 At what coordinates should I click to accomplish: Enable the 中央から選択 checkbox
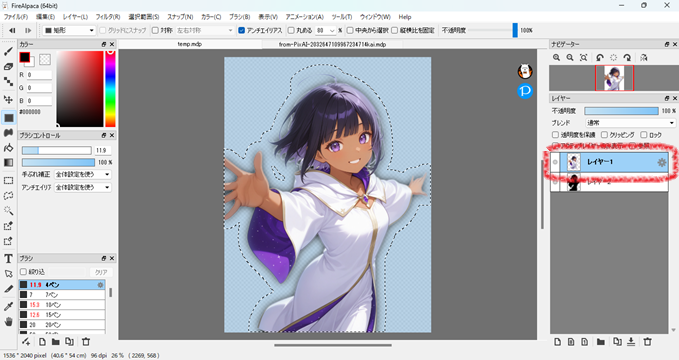pyautogui.click(x=350, y=30)
